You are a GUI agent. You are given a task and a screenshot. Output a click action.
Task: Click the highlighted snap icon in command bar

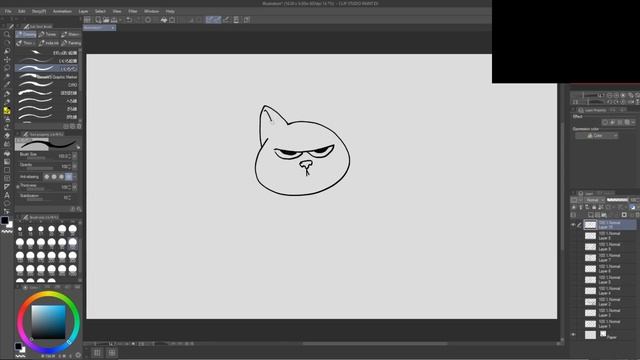pyautogui.click(x=209, y=20)
